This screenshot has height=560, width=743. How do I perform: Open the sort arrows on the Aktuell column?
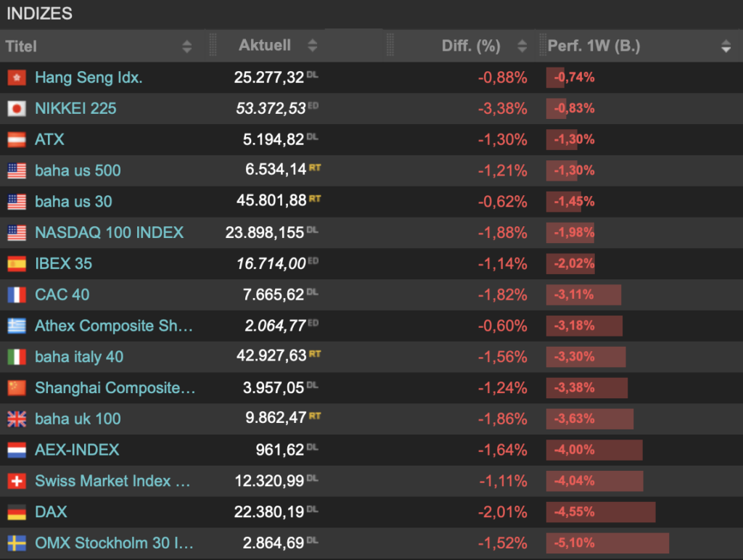pyautogui.click(x=312, y=46)
